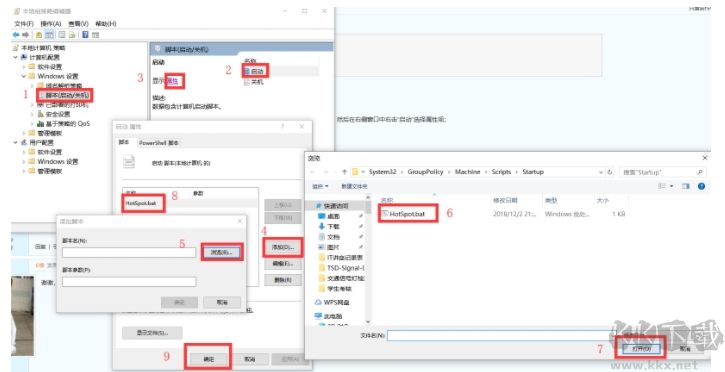
Task: Open the 查看(V) menu
Action: [x=79, y=24]
